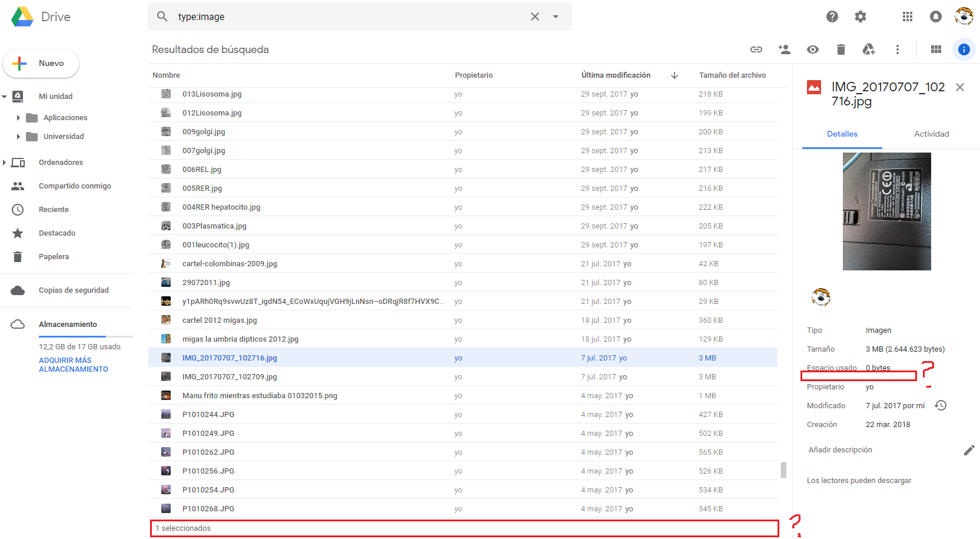
Task: Toggle sort direction arrow
Action: tap(675, 75)
